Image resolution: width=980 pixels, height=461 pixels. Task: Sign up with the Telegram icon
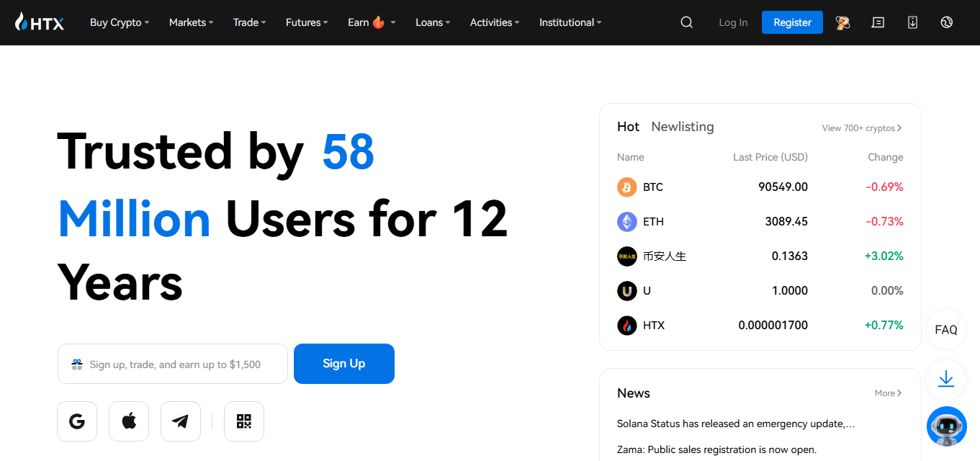[x=181, y=421]
